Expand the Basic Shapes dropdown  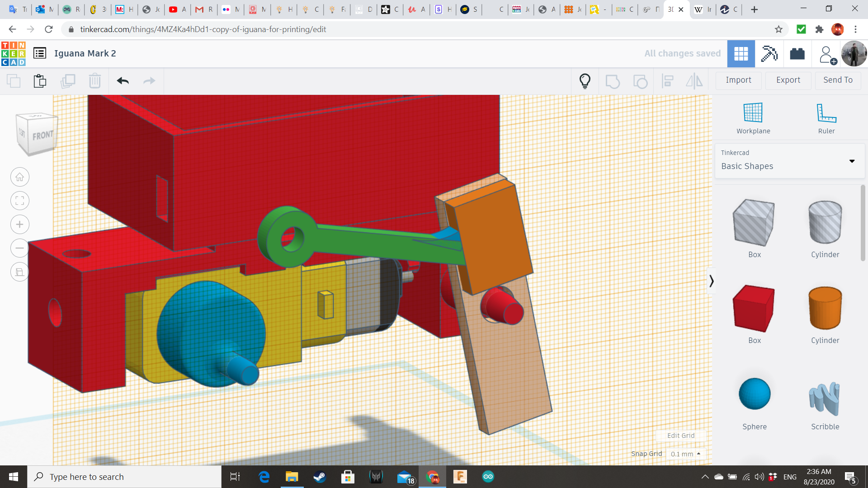[x=852, y=161]
